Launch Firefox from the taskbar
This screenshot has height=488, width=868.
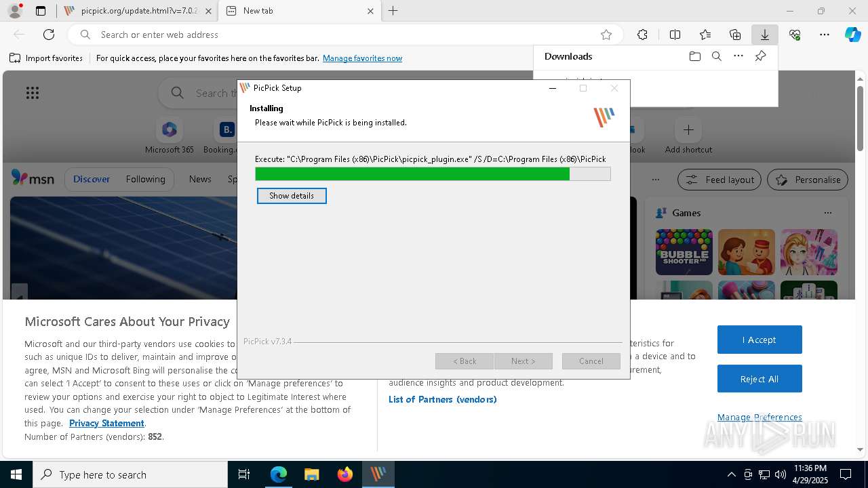344,474
